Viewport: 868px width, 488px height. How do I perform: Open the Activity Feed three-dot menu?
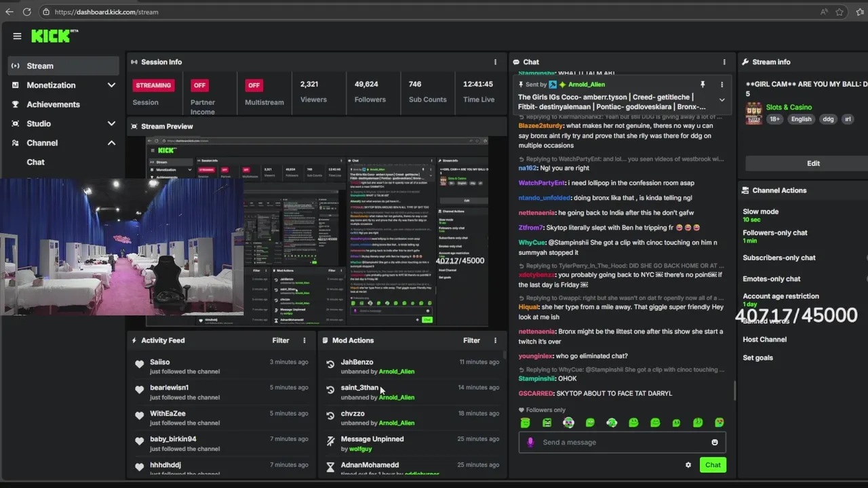[304, 340]
